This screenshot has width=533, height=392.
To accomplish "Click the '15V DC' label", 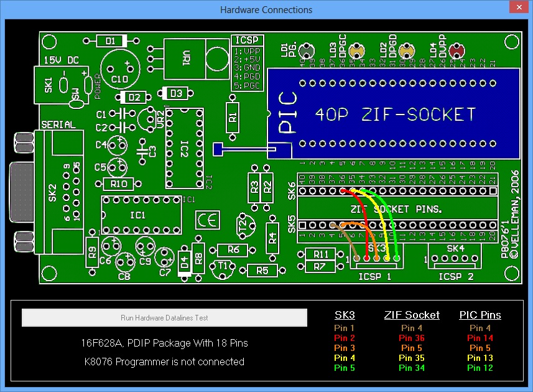I will 61,60.
